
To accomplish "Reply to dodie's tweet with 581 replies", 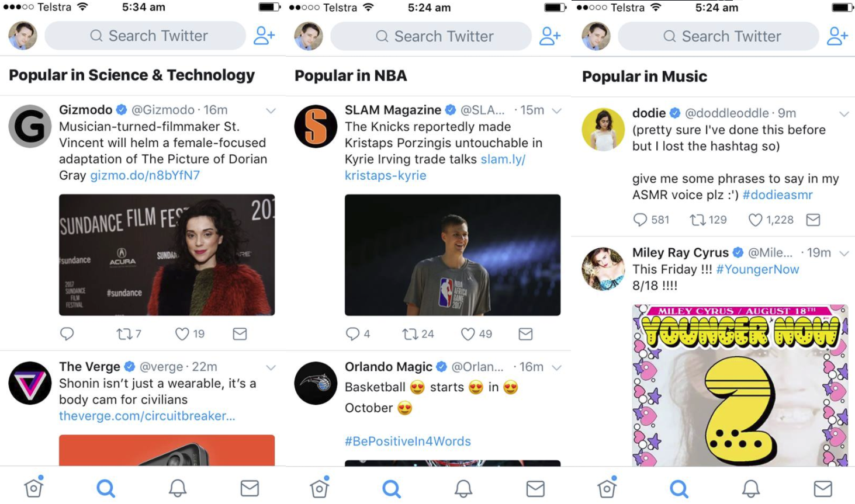I will coord(651,220).
